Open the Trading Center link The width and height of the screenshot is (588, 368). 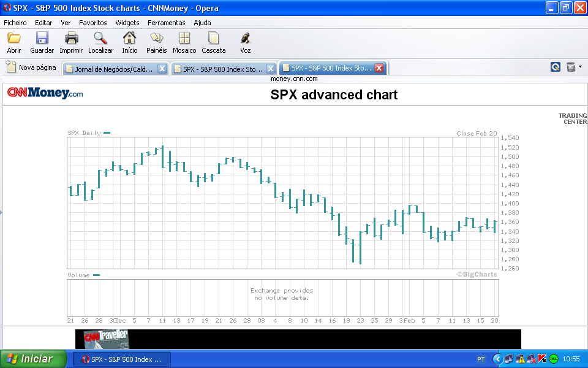click(x=573, y=118)
